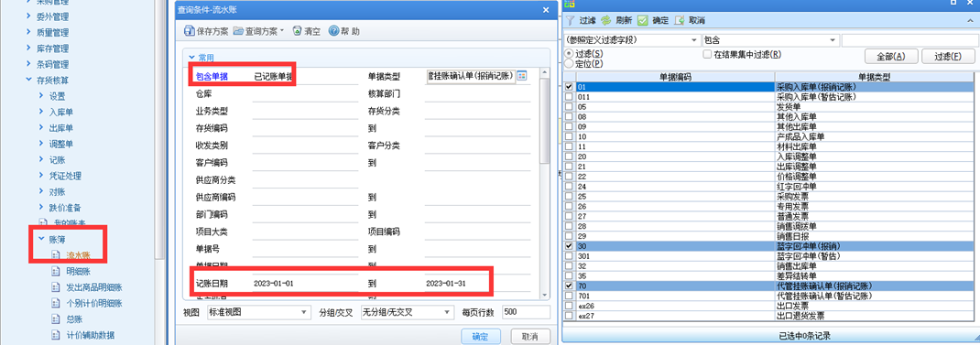Expand 库存管理 tree node
The width and height of the screenshot is (980, 345).
coord(28,49)
